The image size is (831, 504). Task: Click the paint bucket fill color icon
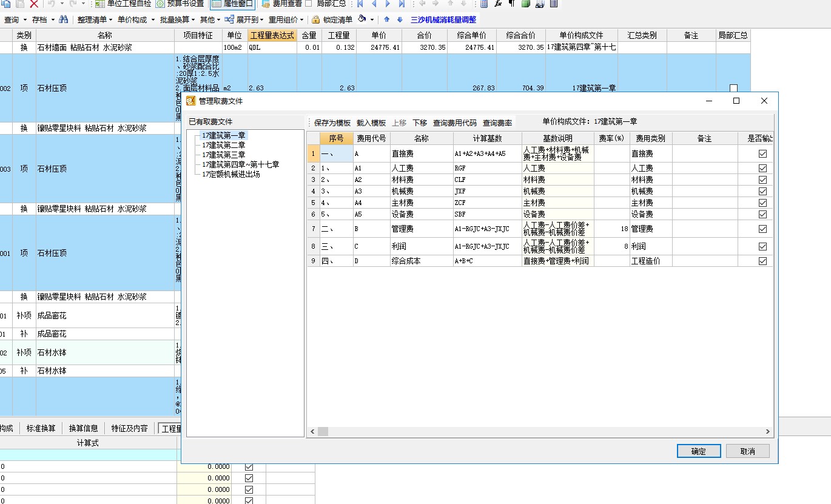pos(362,19)
